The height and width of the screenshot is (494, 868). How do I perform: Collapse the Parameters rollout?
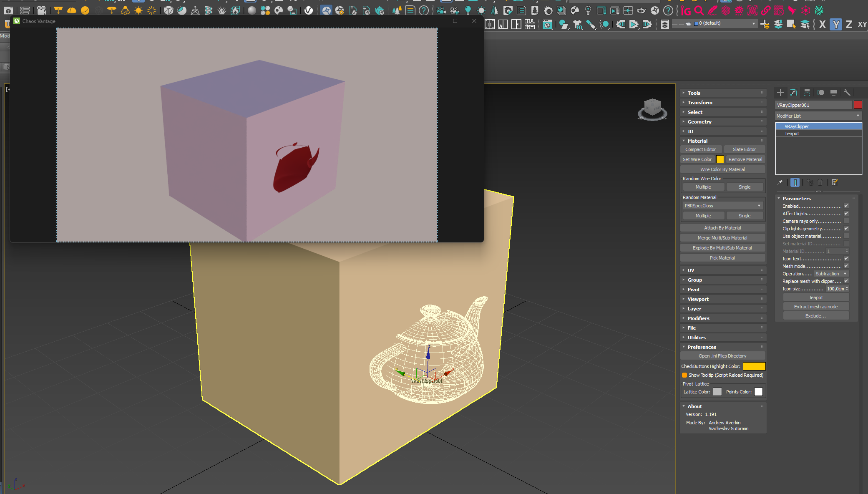(x=816, y=199)
